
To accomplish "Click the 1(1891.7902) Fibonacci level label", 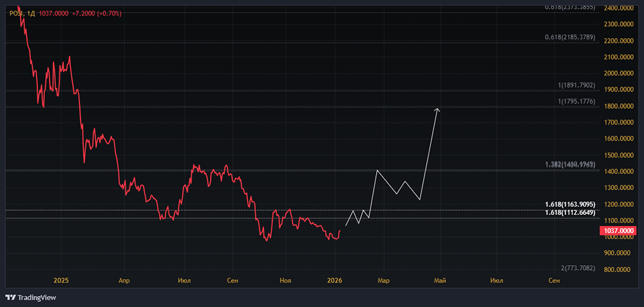I will pyautogui.click(x=576, y=86).
